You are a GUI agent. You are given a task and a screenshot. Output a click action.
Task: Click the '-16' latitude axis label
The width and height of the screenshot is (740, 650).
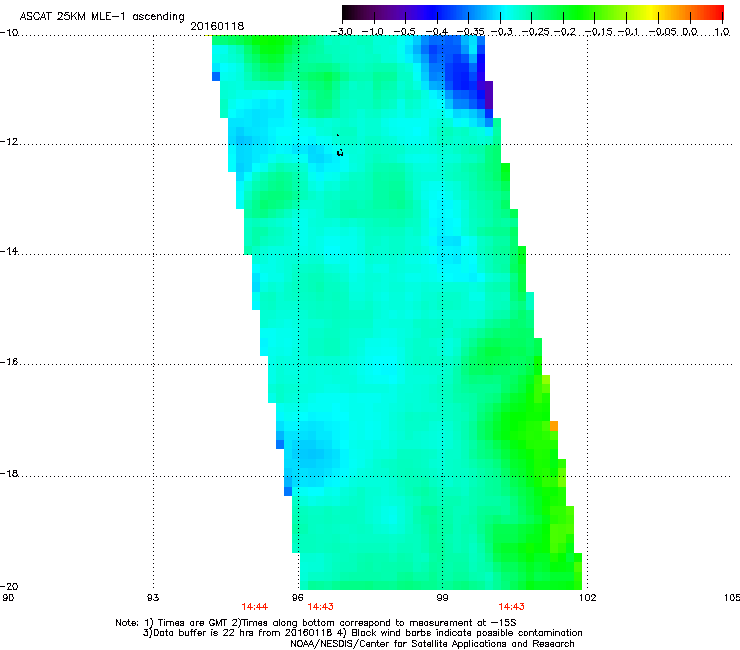(9, 362)
